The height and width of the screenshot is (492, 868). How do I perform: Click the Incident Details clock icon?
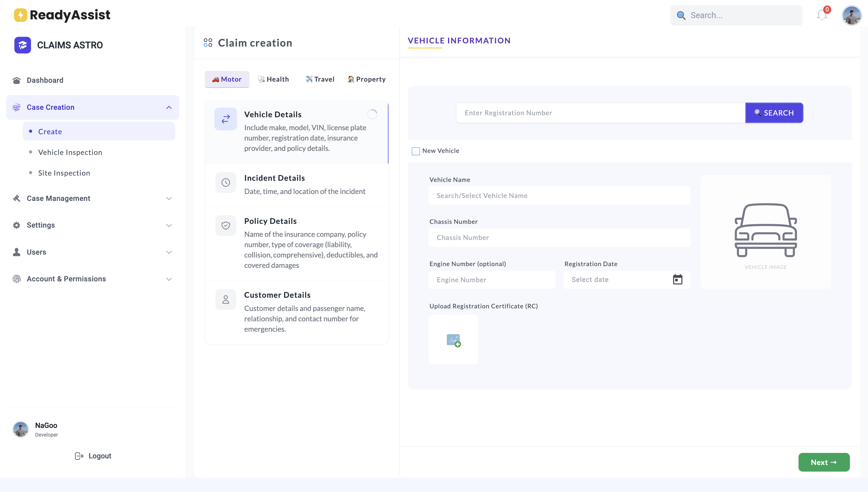coord(225,182)
